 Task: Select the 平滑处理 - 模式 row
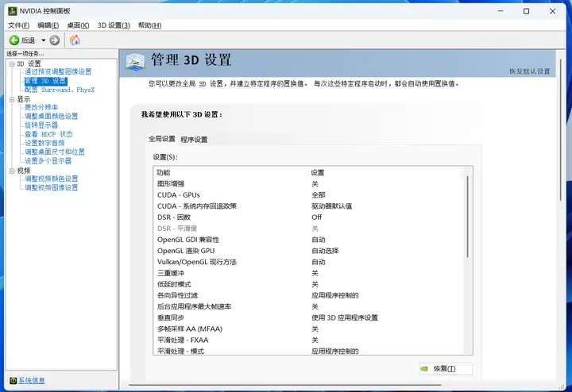(x=308, y=351)
